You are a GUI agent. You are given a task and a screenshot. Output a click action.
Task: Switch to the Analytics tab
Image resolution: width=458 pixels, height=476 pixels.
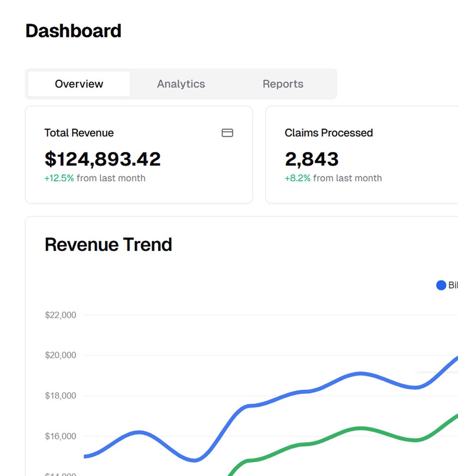point(181,84)
